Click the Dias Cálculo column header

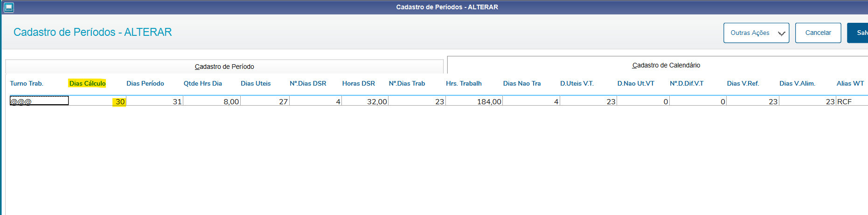pyautogui.click(x=87, y=83)
